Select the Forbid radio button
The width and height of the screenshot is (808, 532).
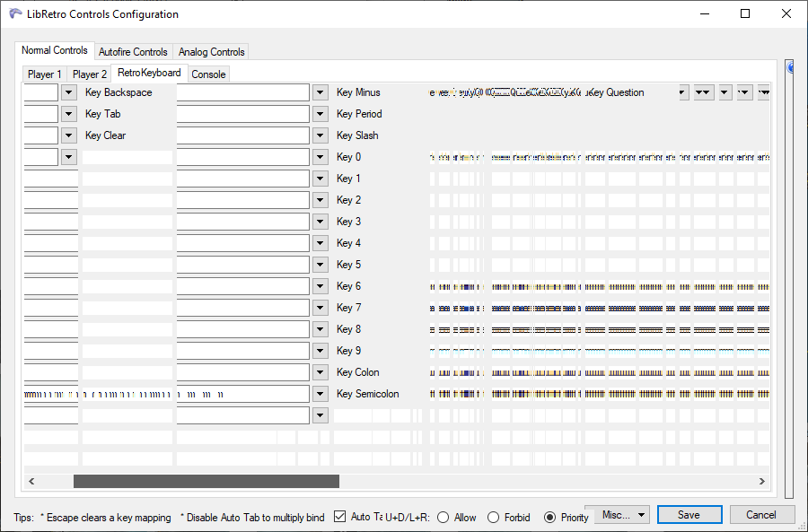tap(493, 517)
